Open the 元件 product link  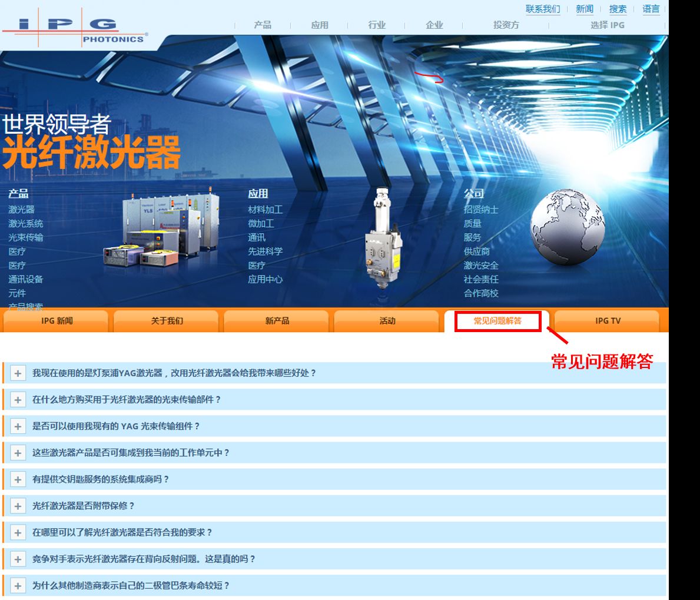(x=17, y=293)
